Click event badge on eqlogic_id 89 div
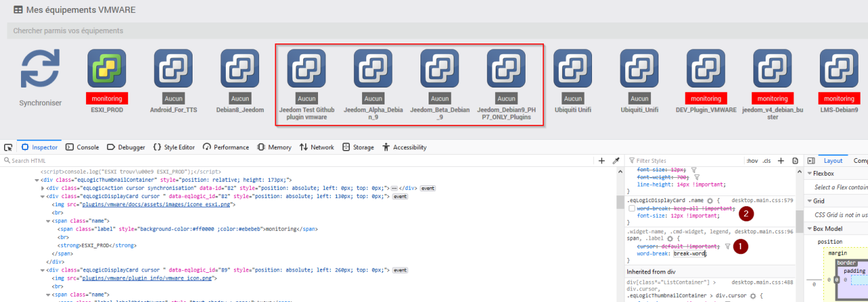This screenshot has height=302, width=868. pyautogui.click(x=400, y=269)
